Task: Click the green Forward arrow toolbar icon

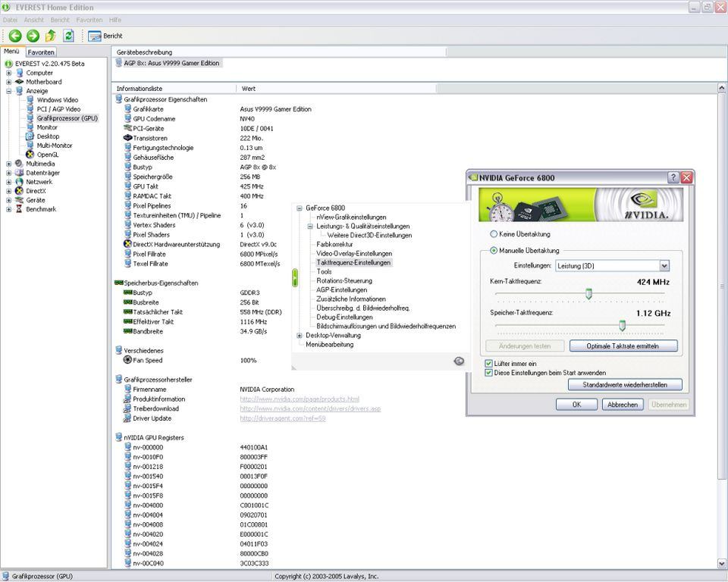Action: (33, 36)
